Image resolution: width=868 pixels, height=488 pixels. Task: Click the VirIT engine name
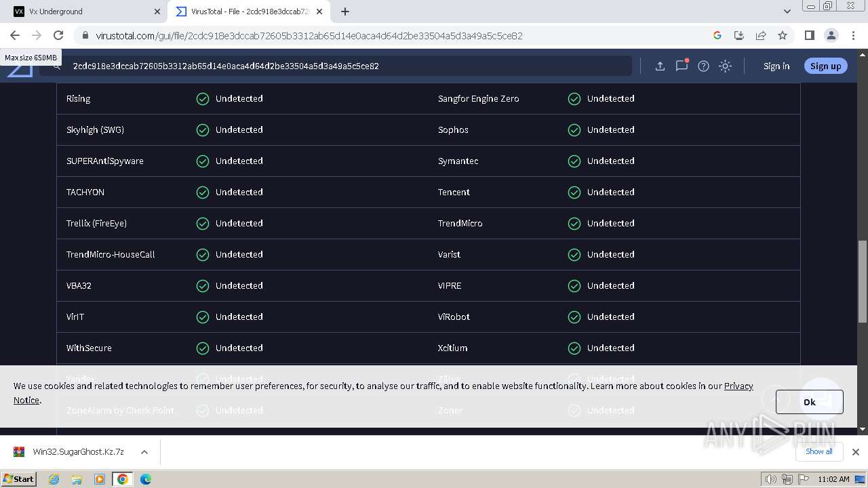[x=75, y=317]
